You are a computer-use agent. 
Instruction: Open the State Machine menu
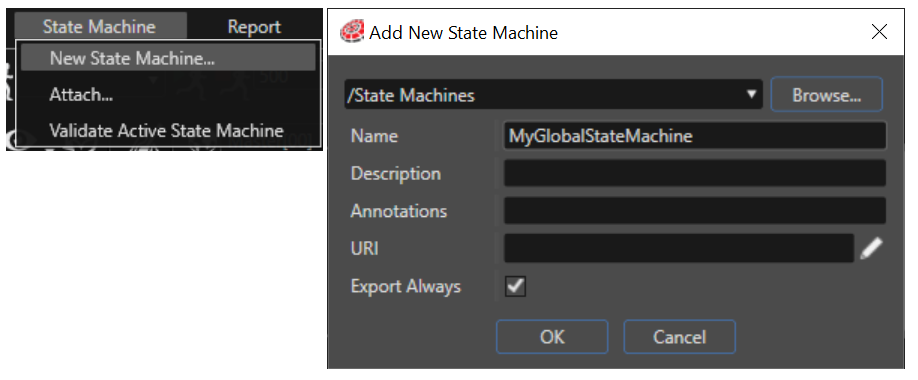pyautogui.click(x=100, y=26)
